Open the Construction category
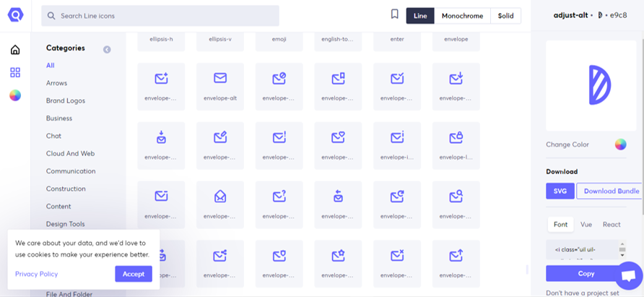The height and width of the screenshot is (297, 644). (x=66, y=189)
